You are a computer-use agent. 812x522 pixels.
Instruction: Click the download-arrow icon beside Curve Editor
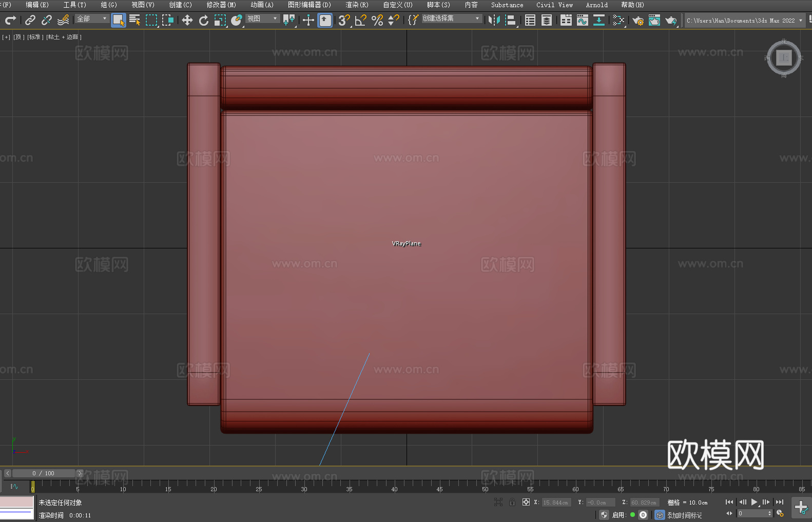click(599, 21)
